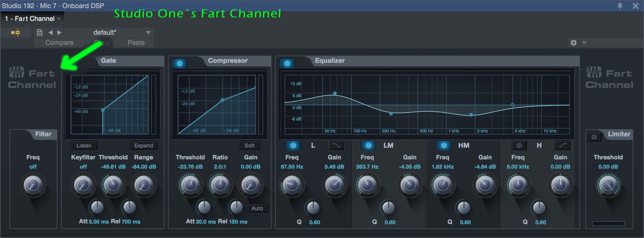Click the Limiter threshold value 0.00 dB

[608, 167]
